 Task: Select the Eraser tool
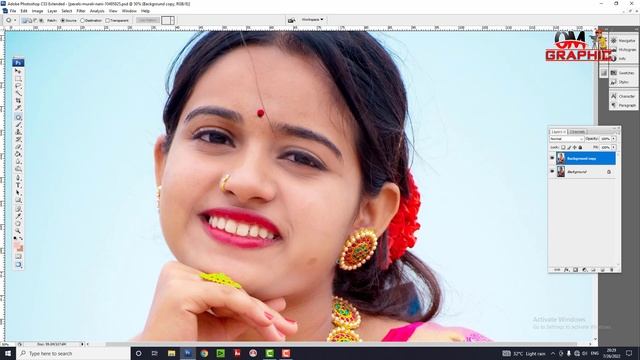coord(18,147)
